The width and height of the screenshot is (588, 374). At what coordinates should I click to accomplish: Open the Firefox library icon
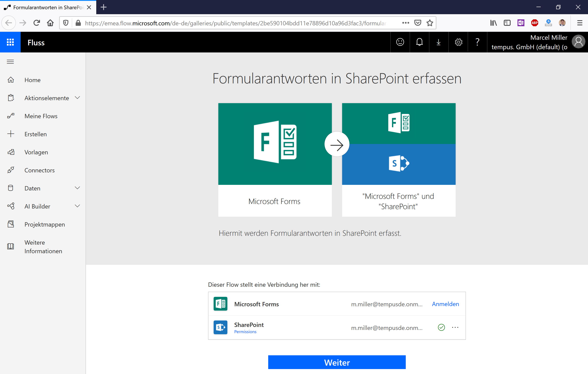click(493, 23)
